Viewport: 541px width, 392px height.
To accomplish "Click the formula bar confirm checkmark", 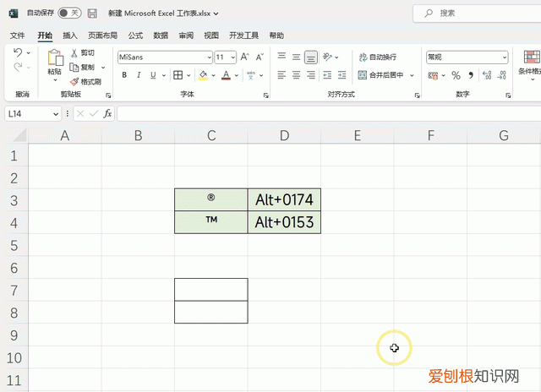I will tap(94, 113).
